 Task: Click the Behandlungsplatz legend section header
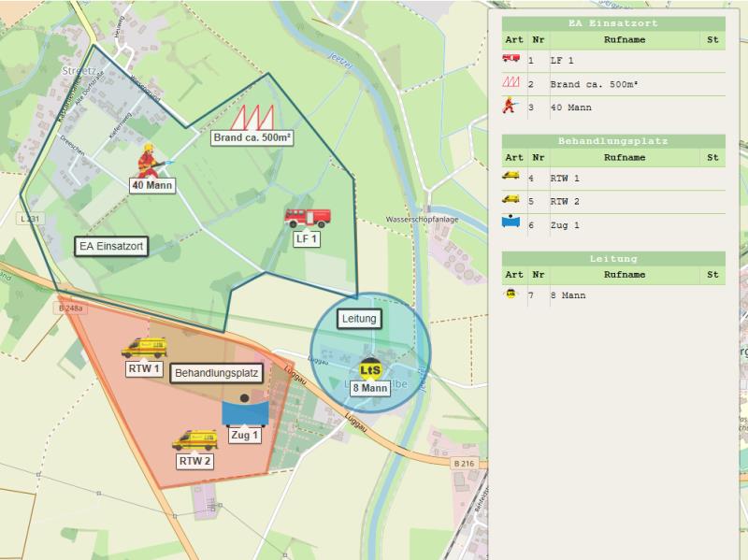[x=612, y=141]
